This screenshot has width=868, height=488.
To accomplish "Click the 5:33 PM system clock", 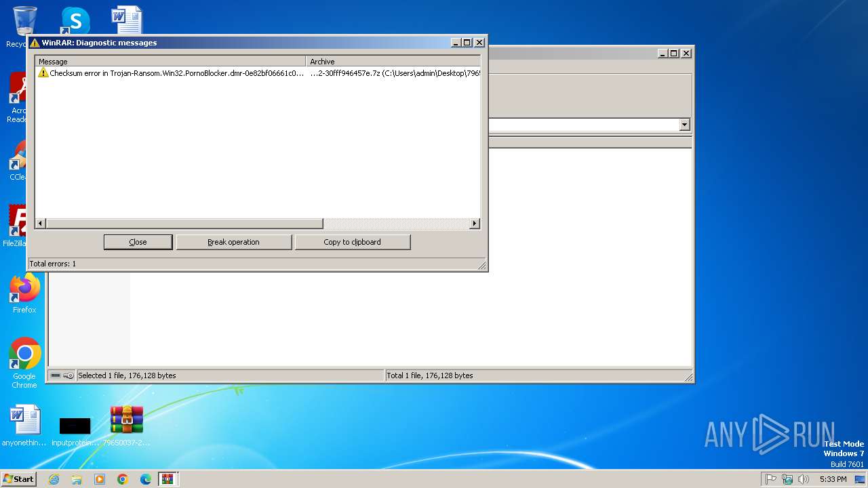I will pyautogui.click(x=833, y=479).
